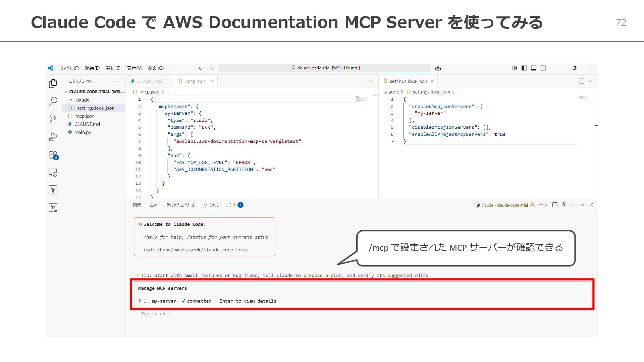Open main.py in the explorer tree
Viewport: 644px width, 362px height.
(94, 132)
